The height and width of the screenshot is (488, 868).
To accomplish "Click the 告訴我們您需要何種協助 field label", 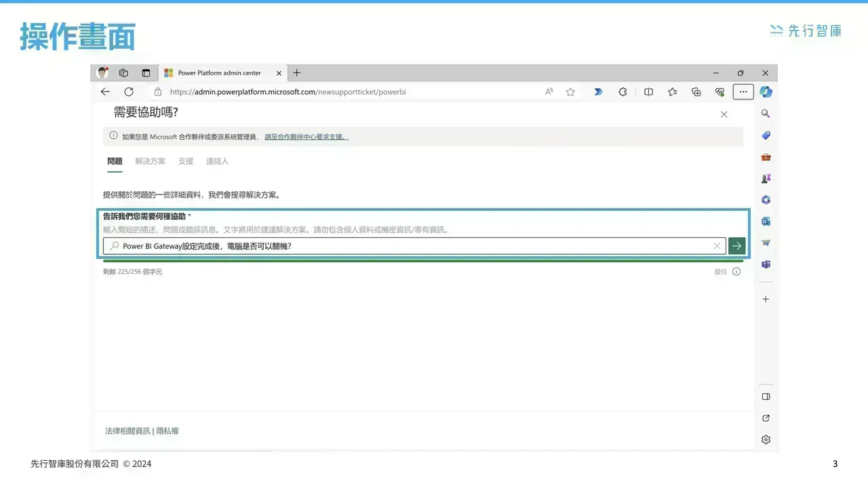I will (144, 216).
